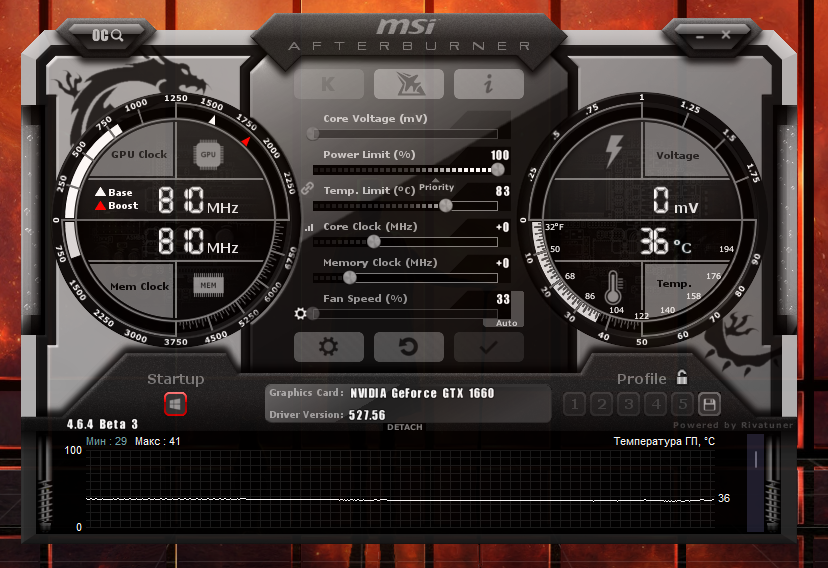The width and height of the screenshot is (828, 568).
Task: Click the GPU chip icon in gauge
Action: 208,155
